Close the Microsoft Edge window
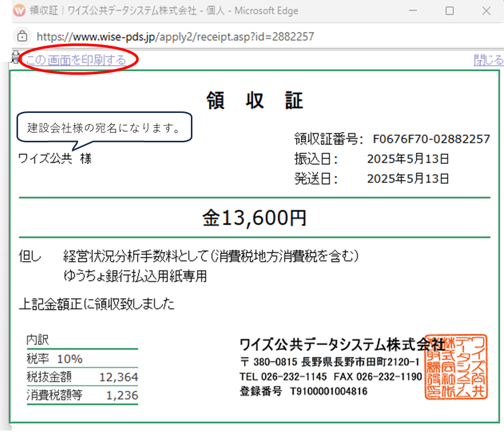This screenshot has height=444, width=504. click(486, 11)
